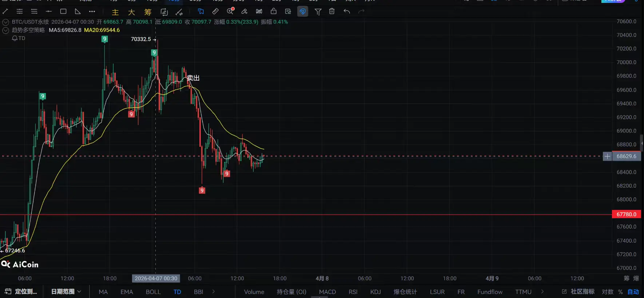Select the Volume sub-indicator tab
This screenshot has height=298, width=644.
pos(254,292)
